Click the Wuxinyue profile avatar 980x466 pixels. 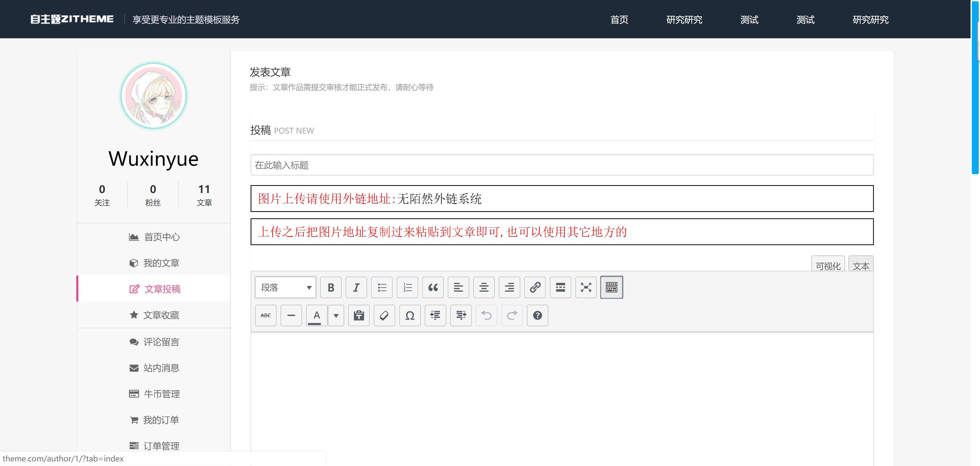coord(154,96)
